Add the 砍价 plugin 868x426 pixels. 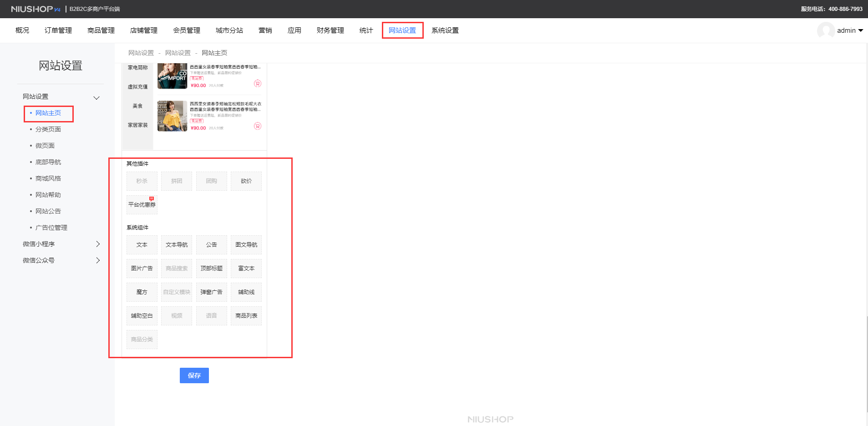tap(246, 181)
